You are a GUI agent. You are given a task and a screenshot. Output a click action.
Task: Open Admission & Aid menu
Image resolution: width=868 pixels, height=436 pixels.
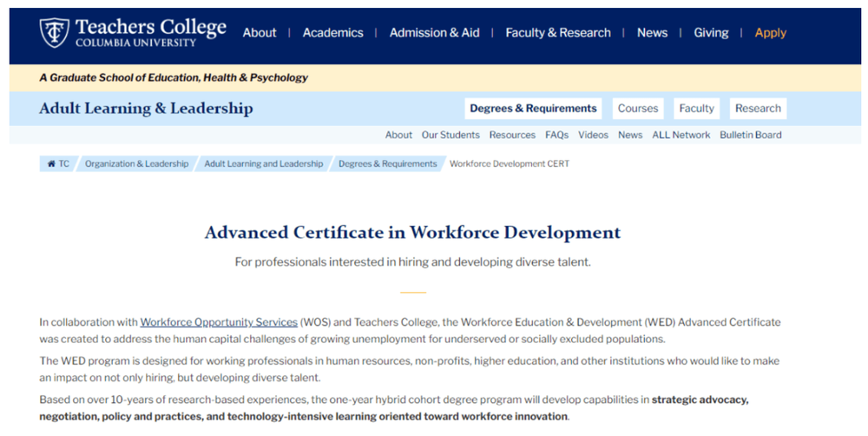(x=434, y=33)
